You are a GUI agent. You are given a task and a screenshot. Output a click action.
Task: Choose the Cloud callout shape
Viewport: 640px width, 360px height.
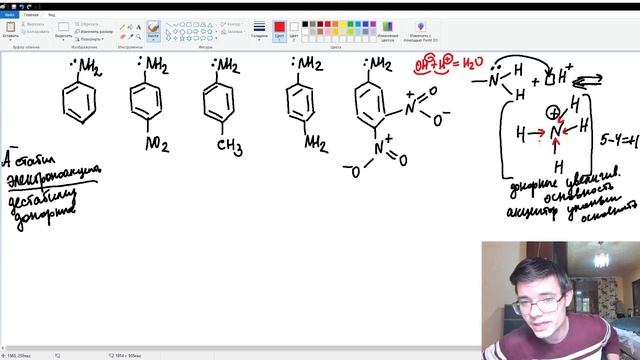(x=210, y=38)
